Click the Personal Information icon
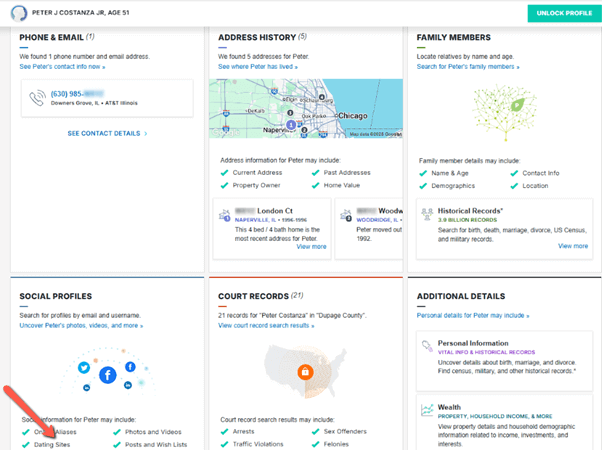 point(427,346)
